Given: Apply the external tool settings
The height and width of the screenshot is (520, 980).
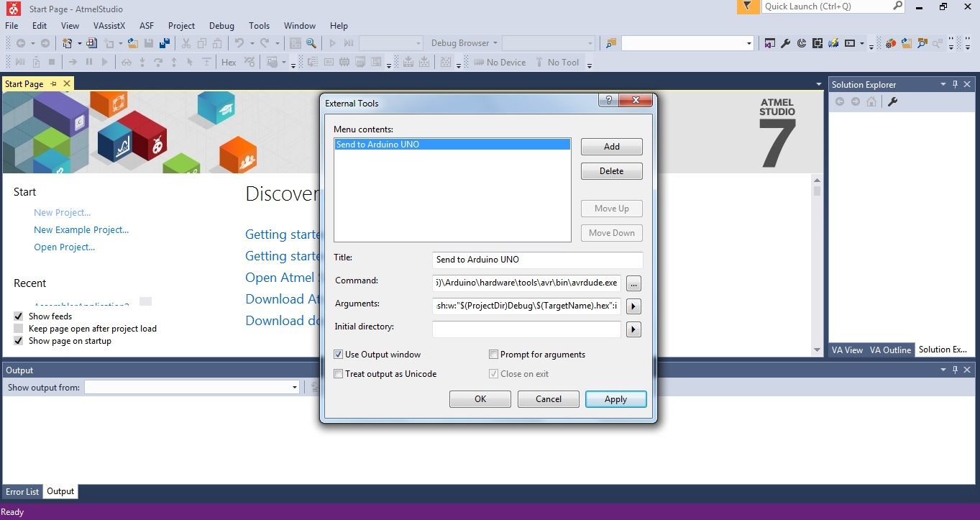Looking at the screenshot, I should pyautogui.click(x=615, y=398).
